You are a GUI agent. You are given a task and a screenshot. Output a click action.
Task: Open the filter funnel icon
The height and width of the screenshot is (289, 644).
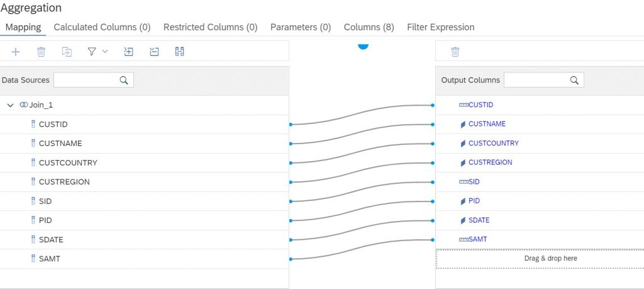pos(92,52)
